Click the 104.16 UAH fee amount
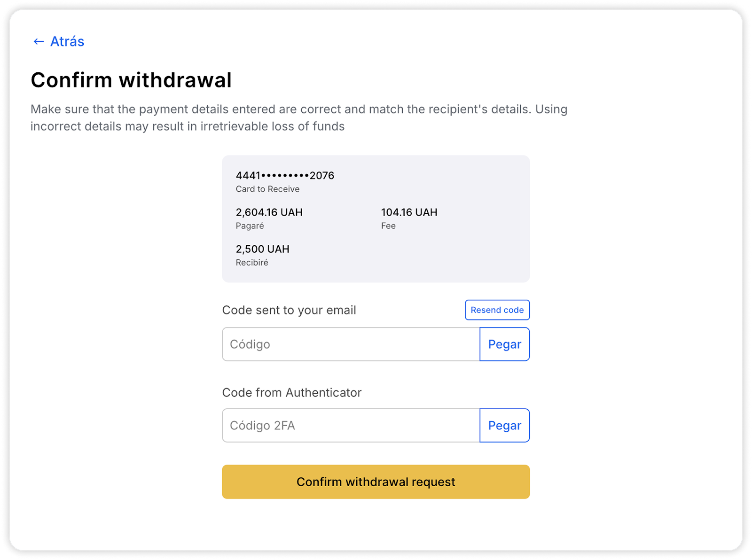 point(409,212)
